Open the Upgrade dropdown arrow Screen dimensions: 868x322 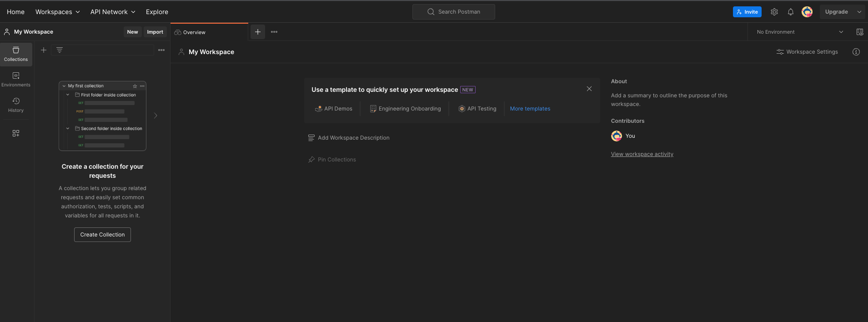(859, 12)
